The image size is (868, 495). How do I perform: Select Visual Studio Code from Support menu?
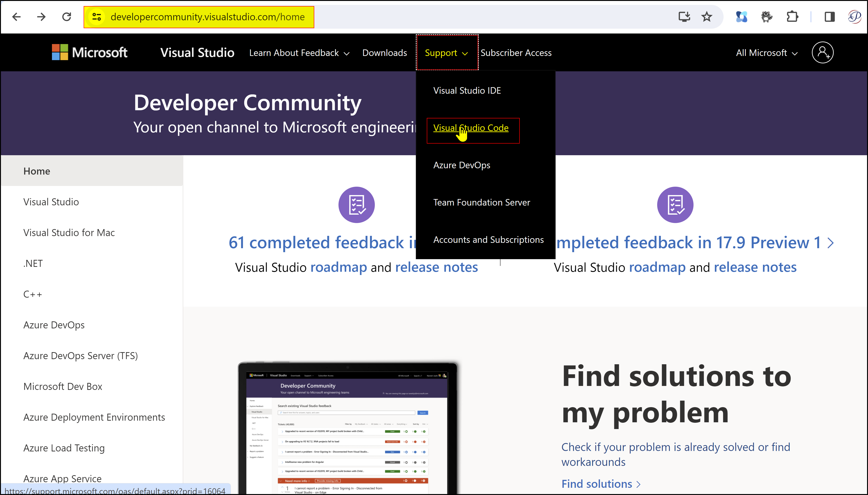point(471,128)
